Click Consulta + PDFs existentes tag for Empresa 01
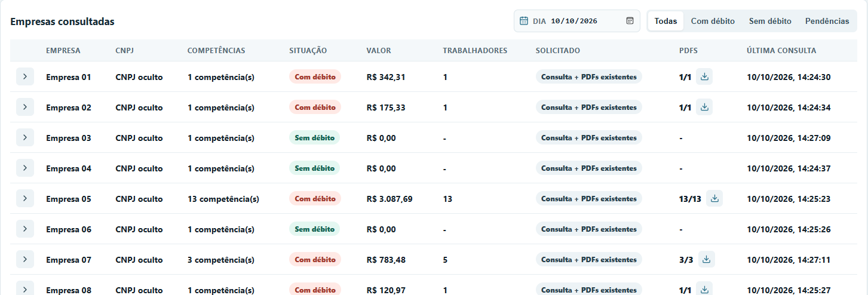Screen dimensions: 868x295 pos(589,76)
